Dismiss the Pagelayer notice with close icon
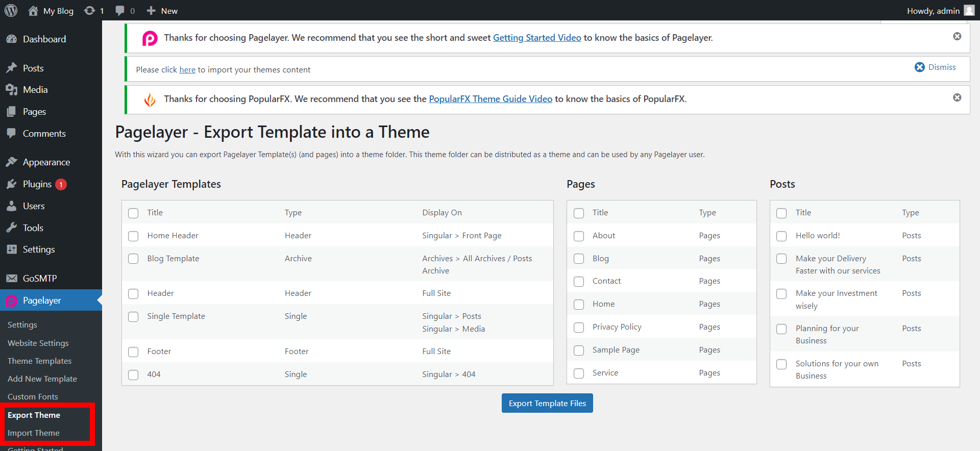The width and height of the screenshot is (980, 451). [957, 36]
